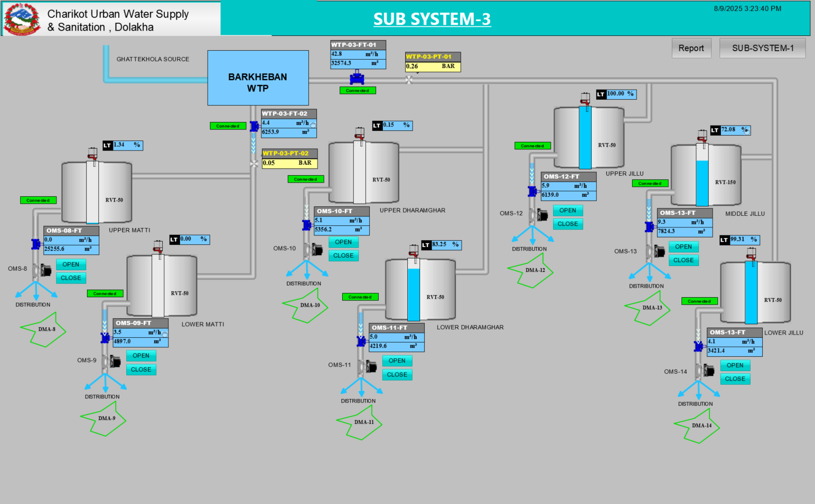Select the OMS-10 valve icon
Viewport: 815px width, 504px height.
pyautogui.click(x=305, y=225)
